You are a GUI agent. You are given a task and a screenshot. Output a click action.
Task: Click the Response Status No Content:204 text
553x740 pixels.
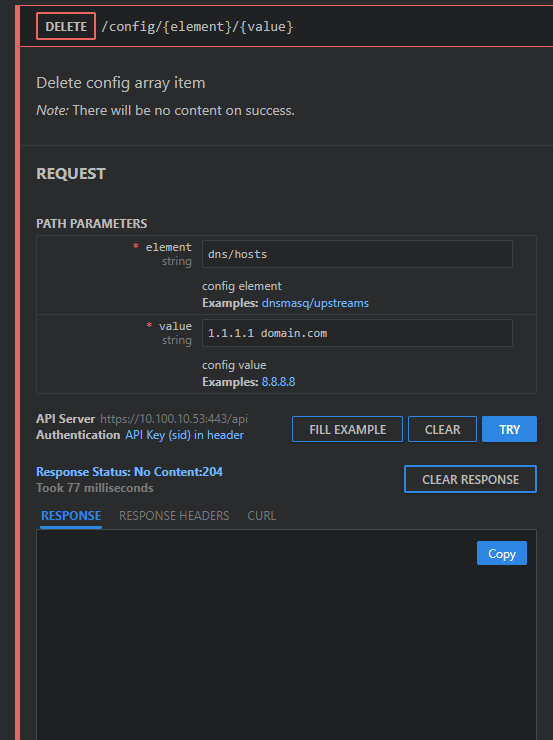click(129, 471)
